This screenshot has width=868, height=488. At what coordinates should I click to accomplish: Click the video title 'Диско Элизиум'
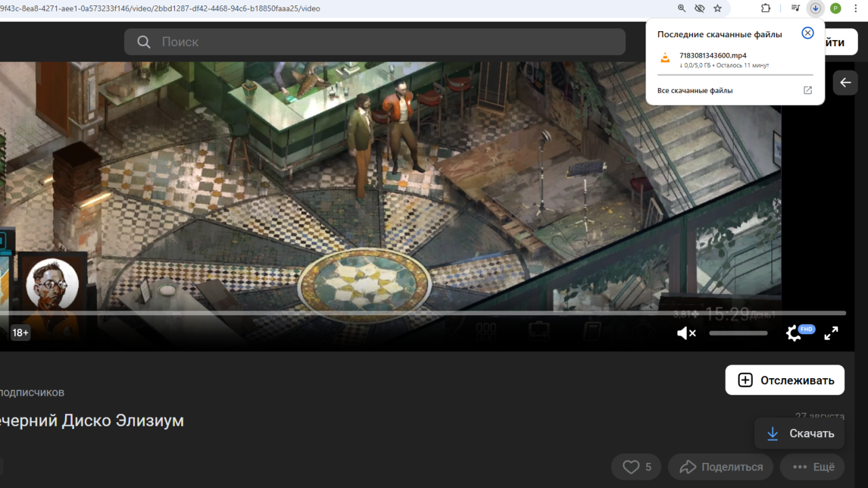tap(123, 420)
